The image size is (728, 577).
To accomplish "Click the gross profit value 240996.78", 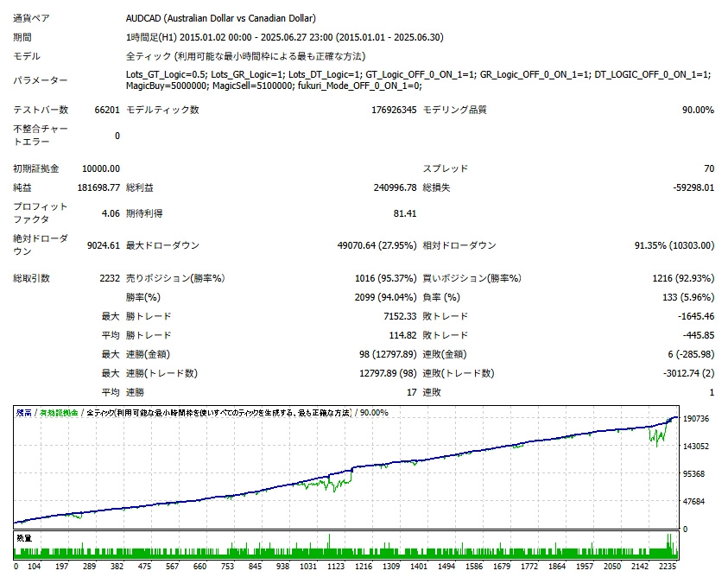I will 396,187.
